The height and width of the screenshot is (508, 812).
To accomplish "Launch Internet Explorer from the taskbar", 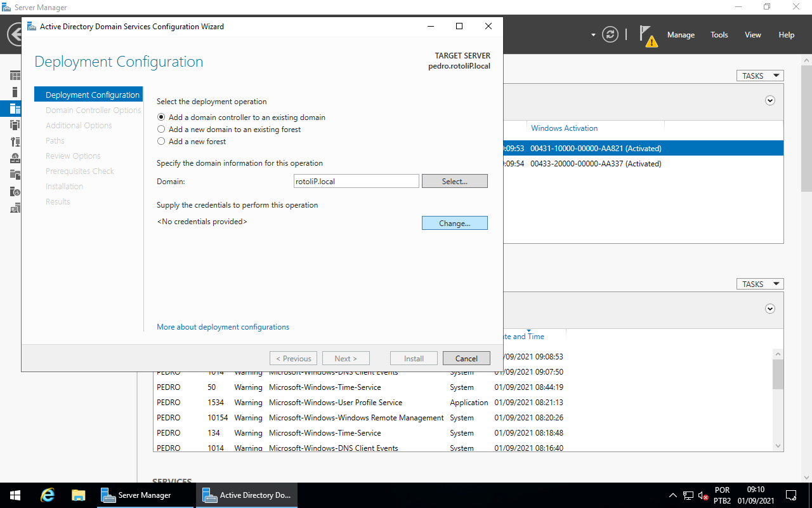I will [47, 495].
